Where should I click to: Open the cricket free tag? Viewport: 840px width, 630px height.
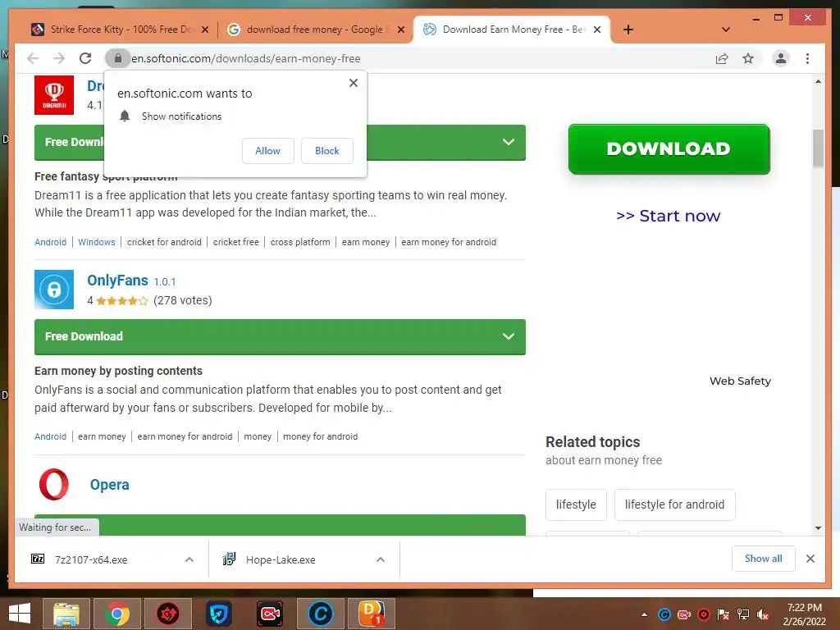235,242
